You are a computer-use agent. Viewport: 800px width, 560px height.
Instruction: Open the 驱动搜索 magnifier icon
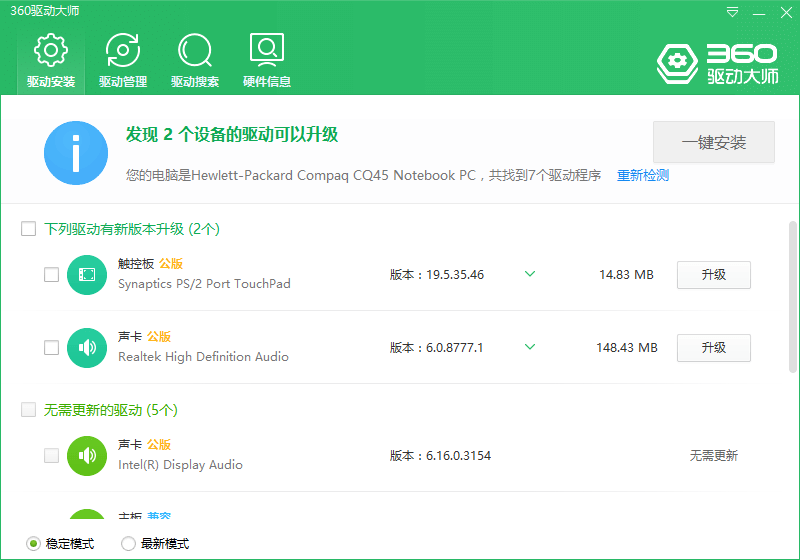point(195,50)
